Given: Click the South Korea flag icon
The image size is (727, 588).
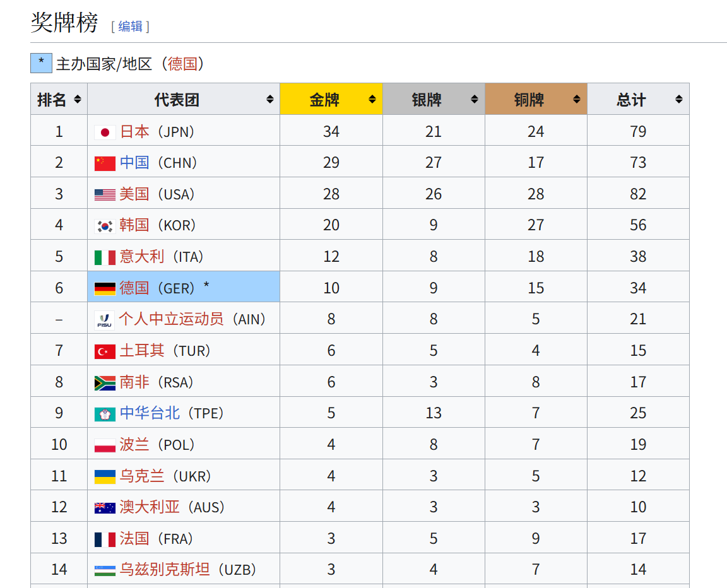Looking at the screenshot, I should (105, 226).
